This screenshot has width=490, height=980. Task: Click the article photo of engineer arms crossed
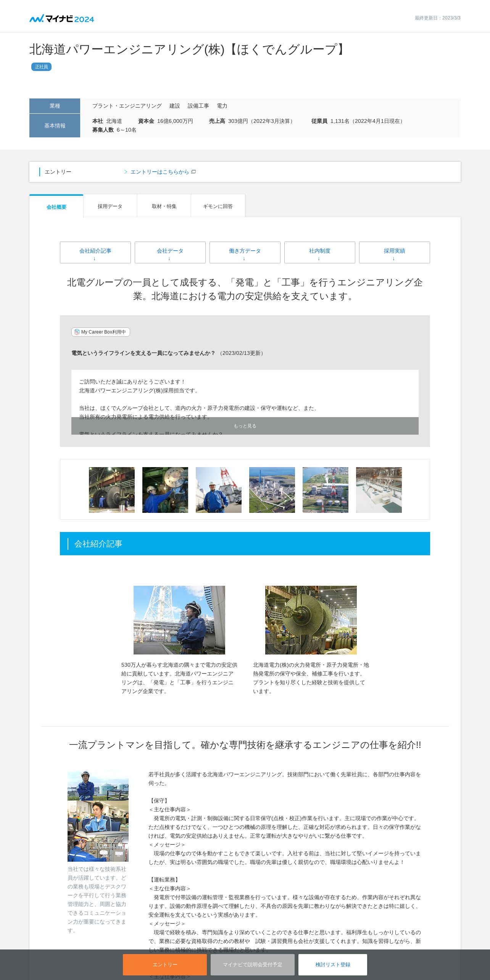(179, 620)
